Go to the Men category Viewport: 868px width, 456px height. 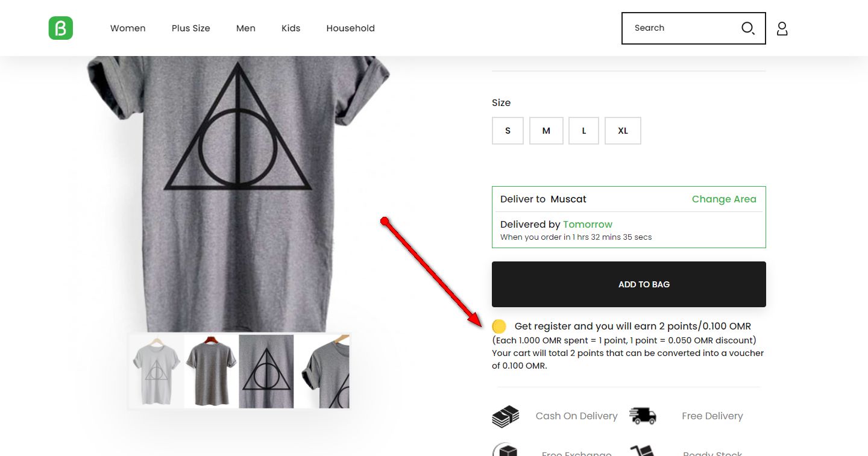(246, 28)
